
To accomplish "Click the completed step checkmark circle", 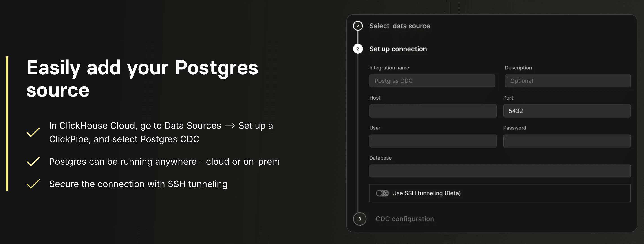I will [x=358, y=26].
